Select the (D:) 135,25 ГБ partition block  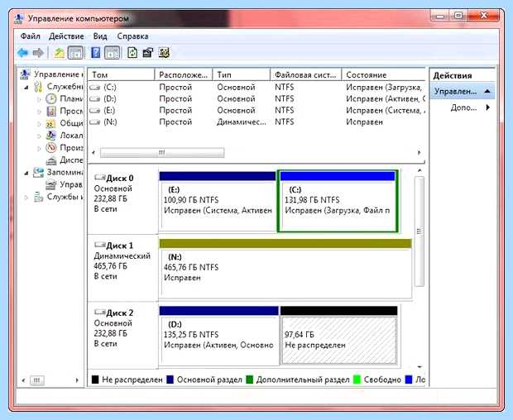(x=219, y=336)
